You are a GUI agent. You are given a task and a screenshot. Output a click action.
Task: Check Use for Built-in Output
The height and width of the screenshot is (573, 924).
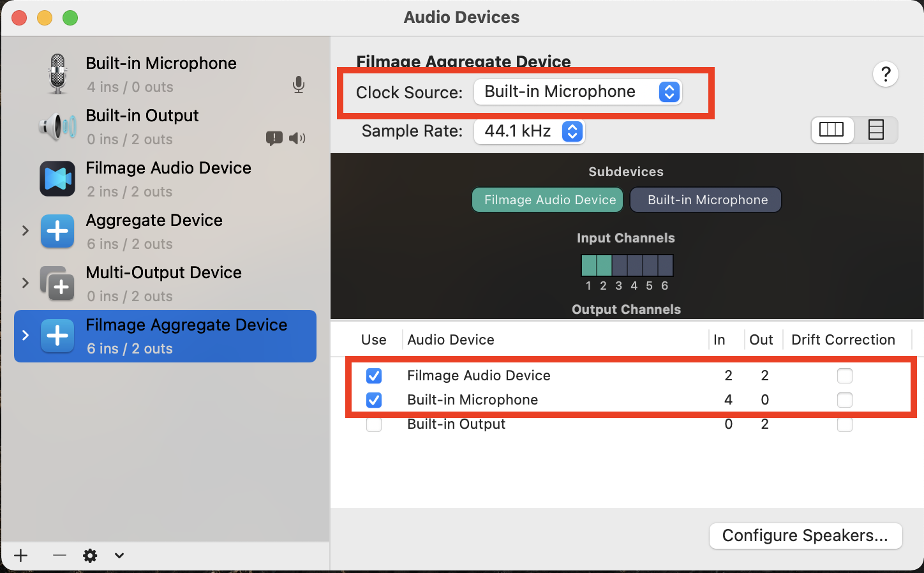(374, 424)
